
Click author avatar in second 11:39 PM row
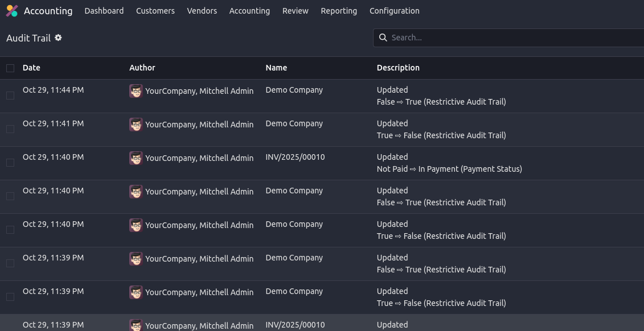(x=136, y=292)
